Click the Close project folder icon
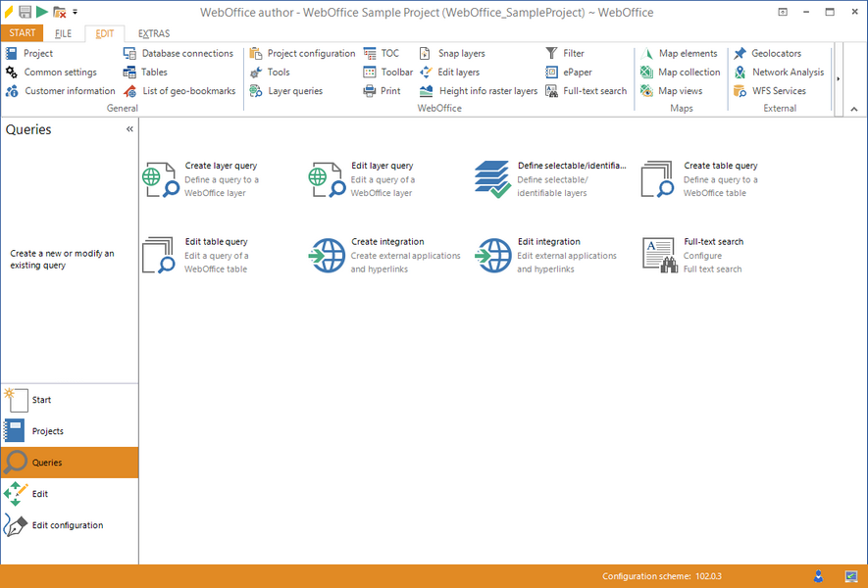 point(58,11)
